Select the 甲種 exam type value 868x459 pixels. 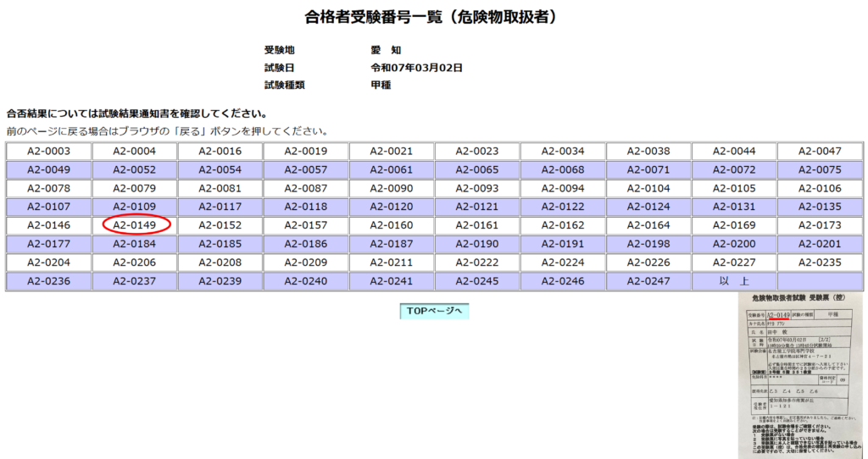381,86
